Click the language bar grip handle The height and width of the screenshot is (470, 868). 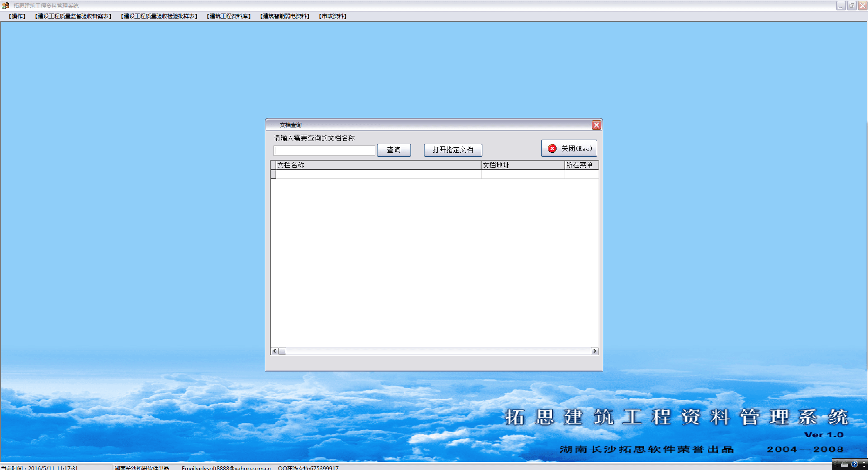(835, 465)
